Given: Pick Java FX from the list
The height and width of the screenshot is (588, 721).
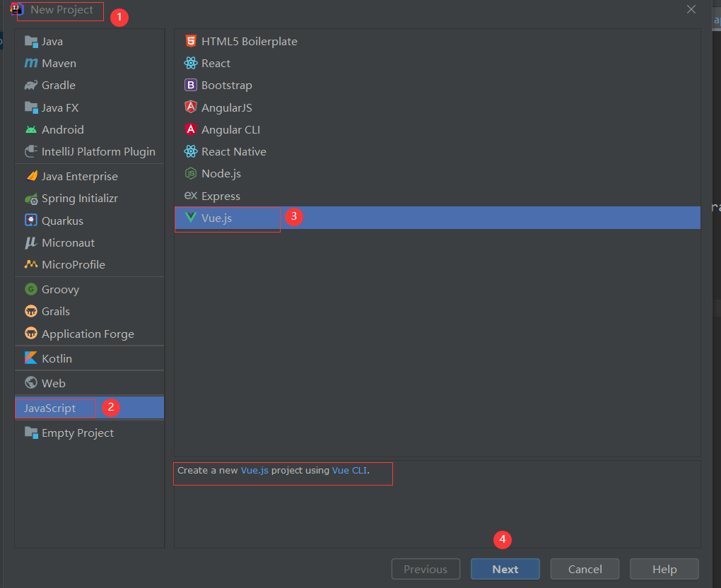Looking at the screenshot, I should coord(89,107).
